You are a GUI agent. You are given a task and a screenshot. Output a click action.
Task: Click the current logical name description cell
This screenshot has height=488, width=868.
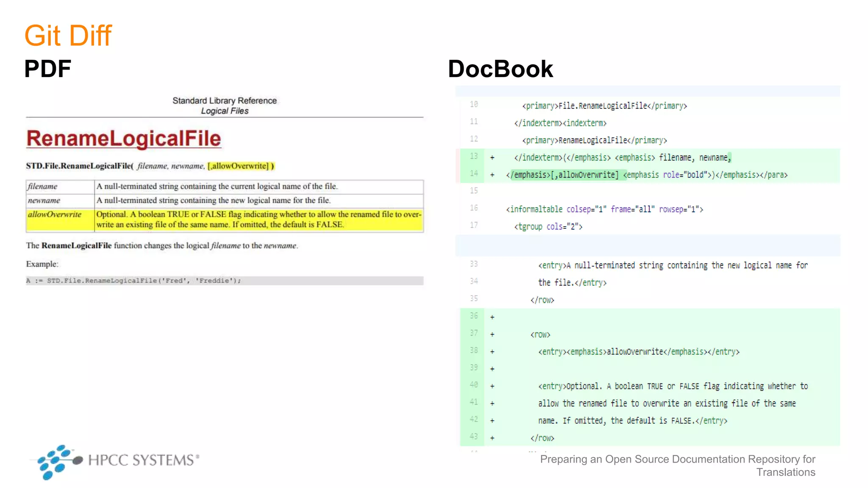[259, 186]
